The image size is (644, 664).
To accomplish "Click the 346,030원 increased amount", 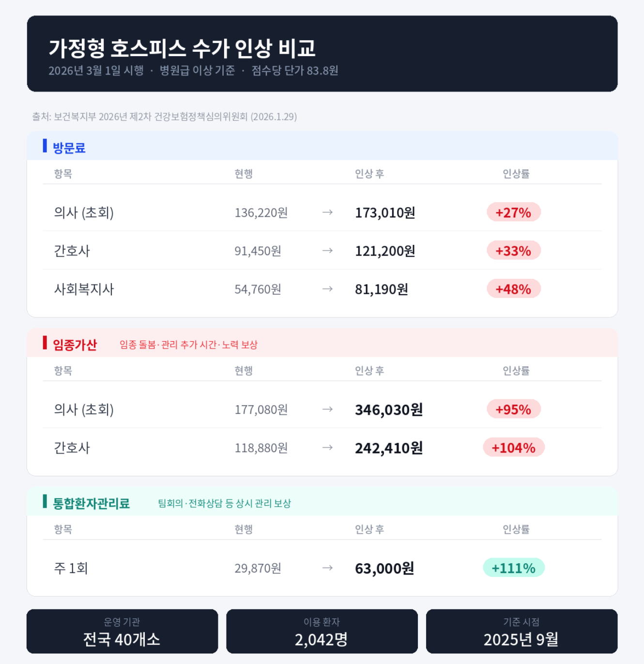I will point(389,410).
